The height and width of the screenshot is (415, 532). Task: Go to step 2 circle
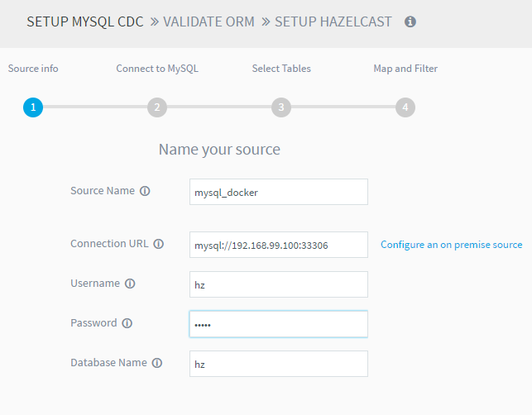157,107
